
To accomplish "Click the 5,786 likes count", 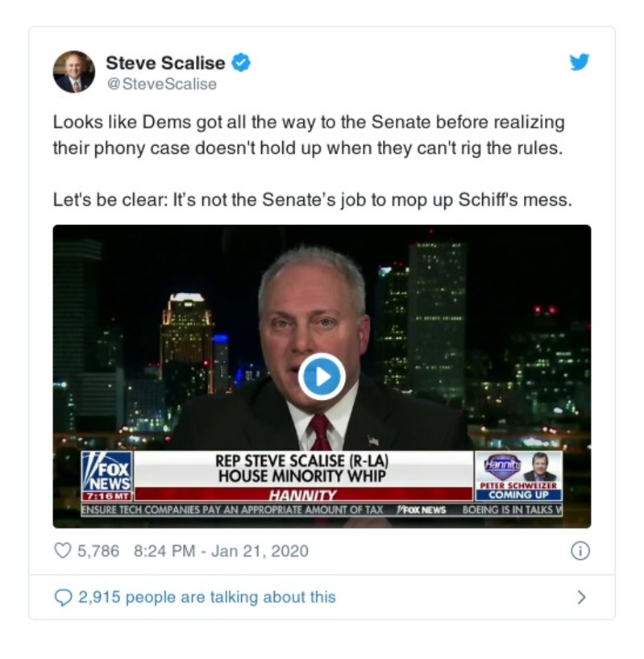I will [x=98, y=551].
